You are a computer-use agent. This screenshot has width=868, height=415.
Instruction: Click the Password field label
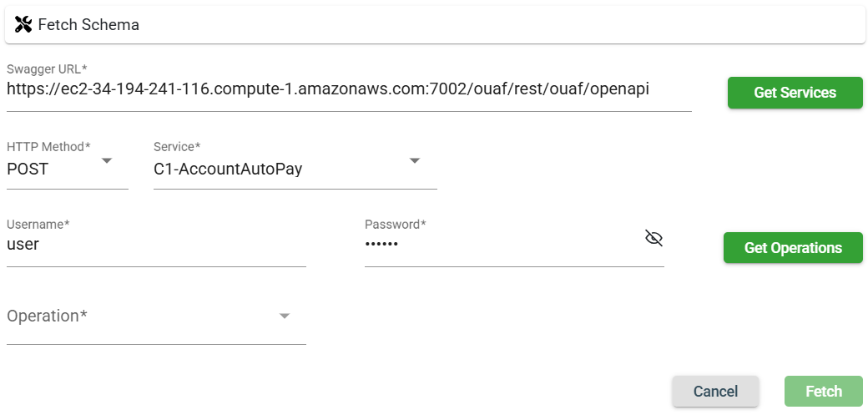point(396,225)
